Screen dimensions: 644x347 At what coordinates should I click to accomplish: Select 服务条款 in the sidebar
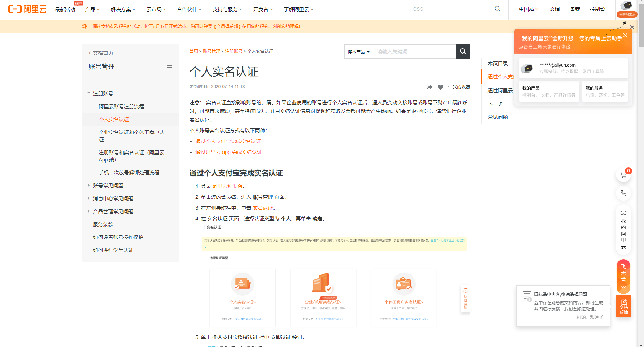click(103, 224)
